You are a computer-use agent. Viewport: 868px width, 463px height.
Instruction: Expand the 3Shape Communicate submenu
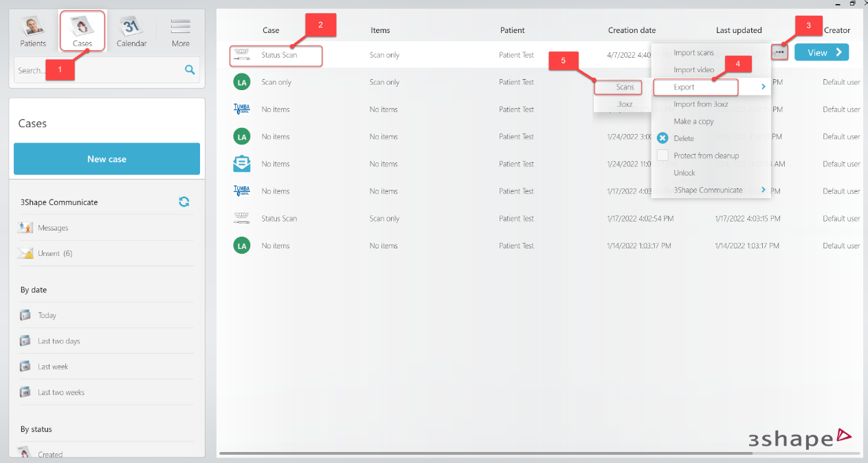tap(761, 189)
